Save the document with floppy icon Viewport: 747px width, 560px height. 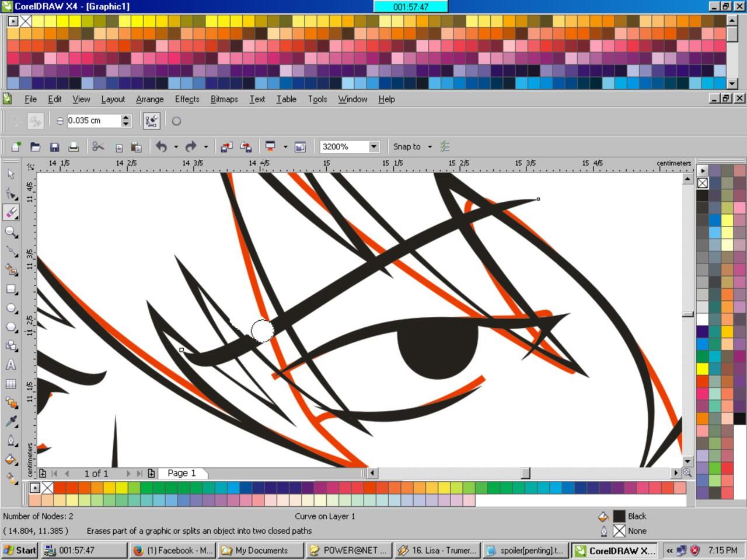pyautogui.click(x=54, y=147)
